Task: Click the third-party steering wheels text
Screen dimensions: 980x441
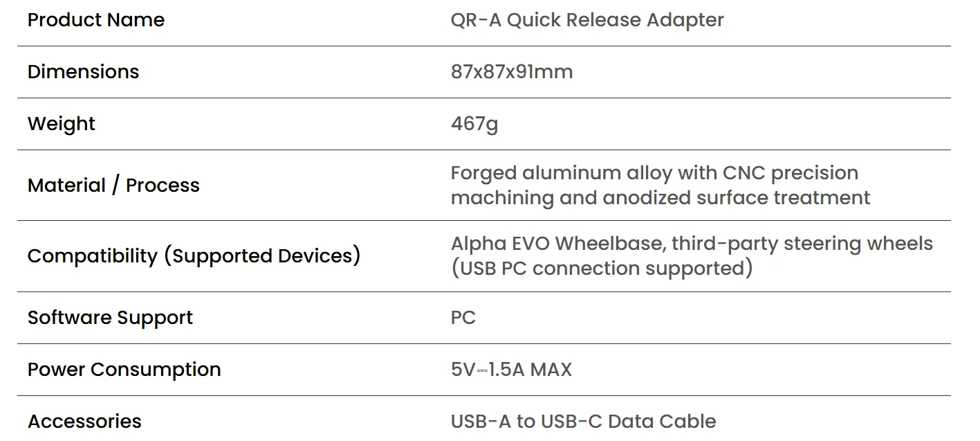Action: tap(802, 244)
